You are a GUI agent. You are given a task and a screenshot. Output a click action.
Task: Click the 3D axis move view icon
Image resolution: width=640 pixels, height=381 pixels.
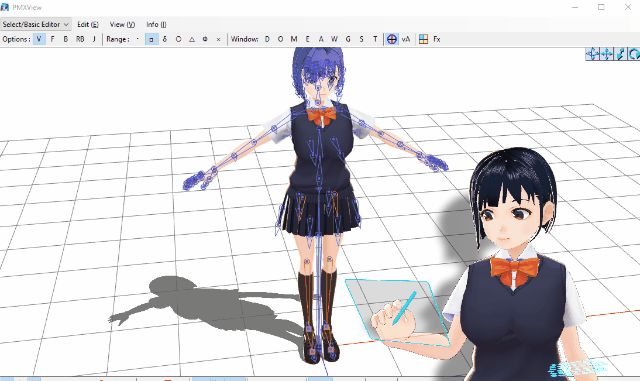(592, 54)
